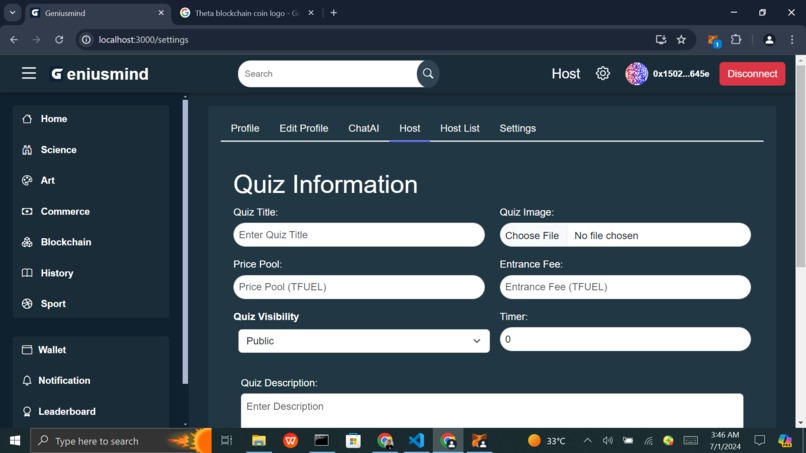Reload the page with refresh icon
Screen dimensions: 806x453
[x=59, y=40]
